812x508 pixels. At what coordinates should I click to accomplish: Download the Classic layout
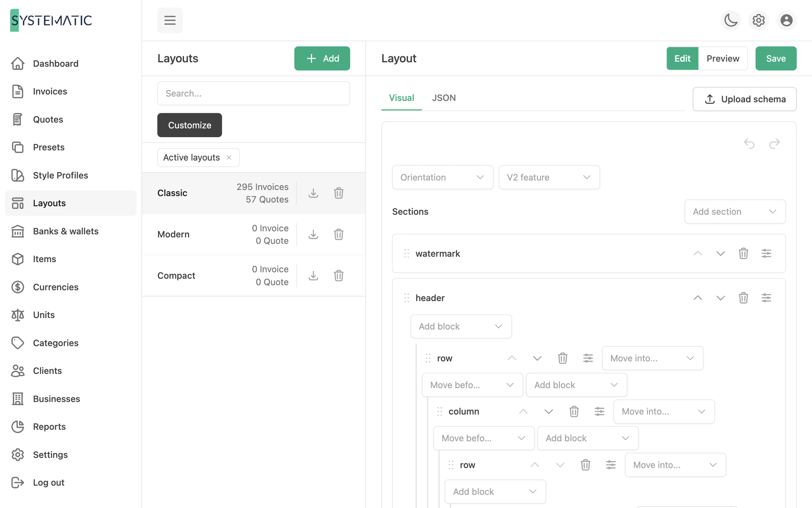coord(313,193)
